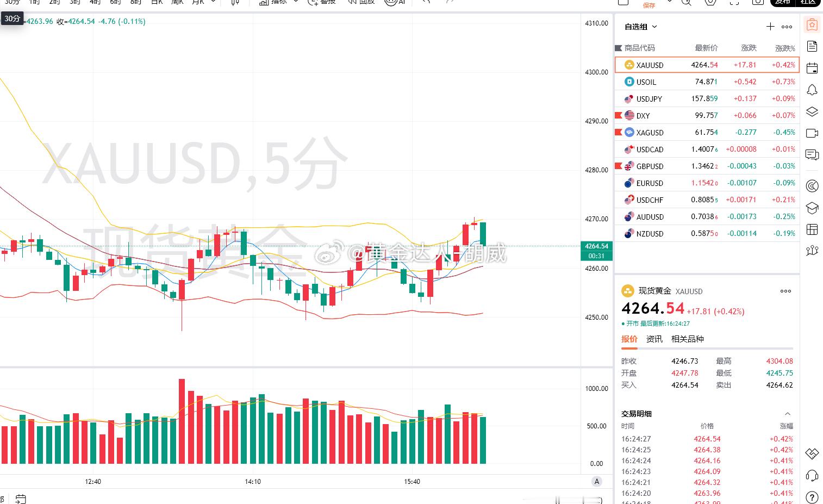Toggle the red flag on DXY row

pos(618,115)
